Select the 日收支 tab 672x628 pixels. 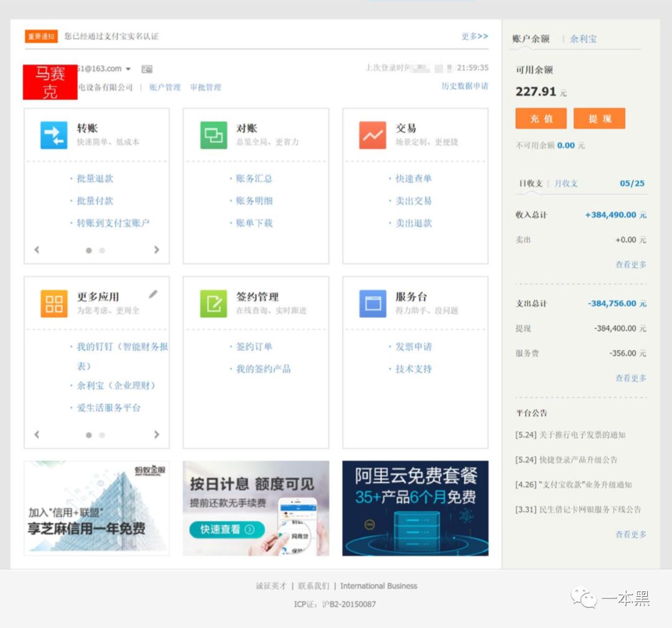[x=531, y=183]
